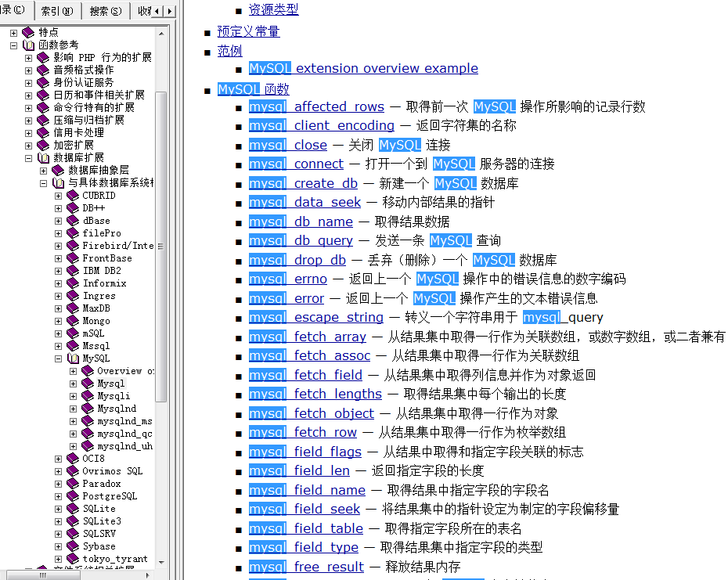This screenshot has height=580, width=728.
Task: Click the book icon next to 身份认证服务
Action: (43, 83)
